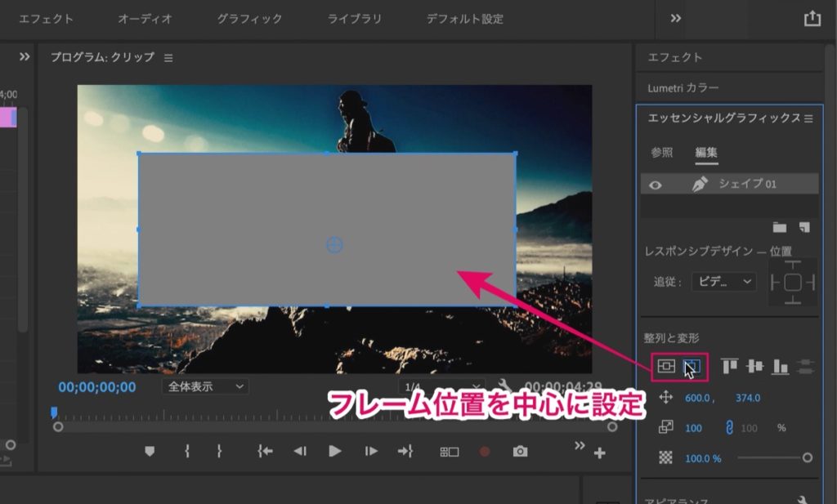Click the opacity value 100.0 %
The image size is (837, 504).
click(x=703, y=459)
